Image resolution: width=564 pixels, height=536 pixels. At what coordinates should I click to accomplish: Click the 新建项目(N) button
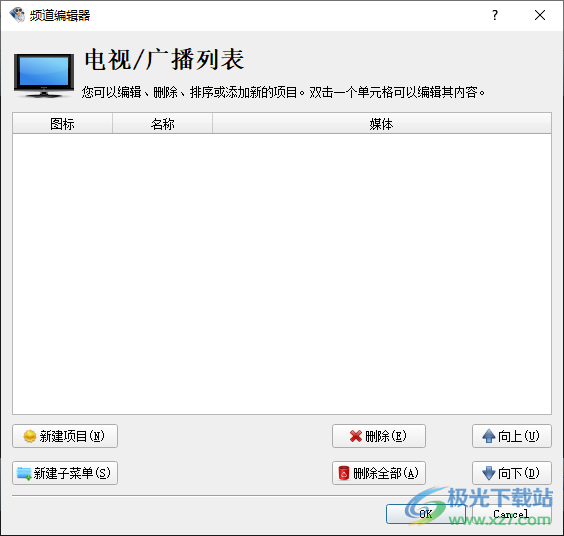pyautogui.click(x=65, y=436)
